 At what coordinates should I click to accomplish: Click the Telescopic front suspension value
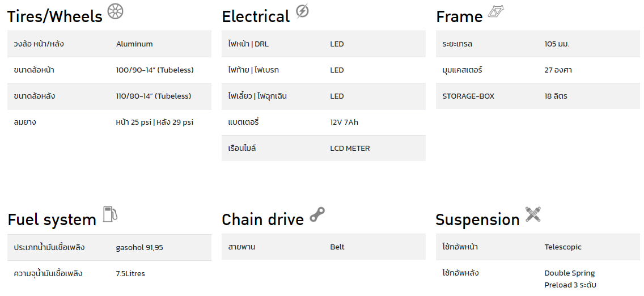563,247
